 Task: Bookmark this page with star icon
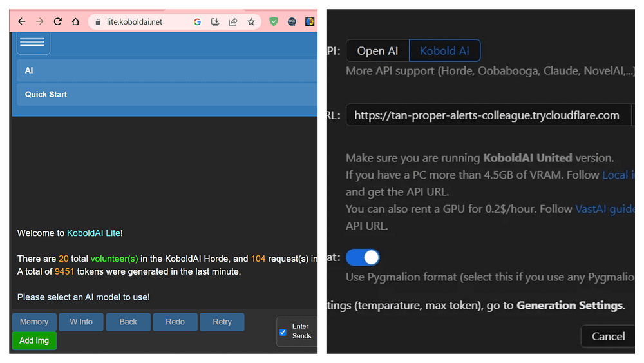[251, 22]
